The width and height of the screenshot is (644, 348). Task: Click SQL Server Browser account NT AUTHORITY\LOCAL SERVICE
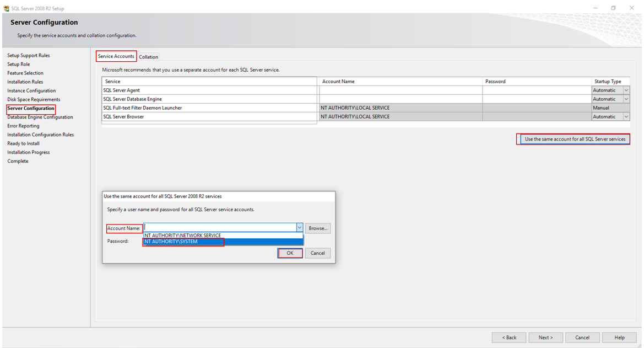click(x=401, y=117)
